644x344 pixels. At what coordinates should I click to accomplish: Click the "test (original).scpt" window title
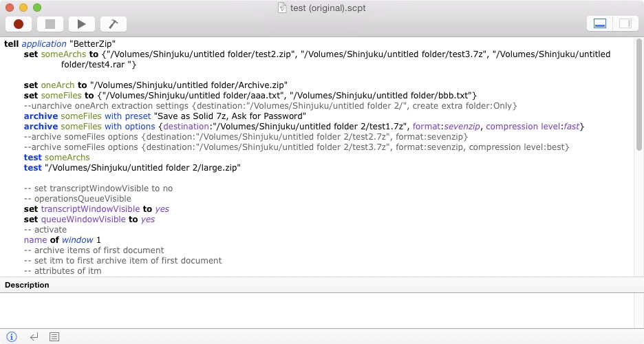(328, 8)
